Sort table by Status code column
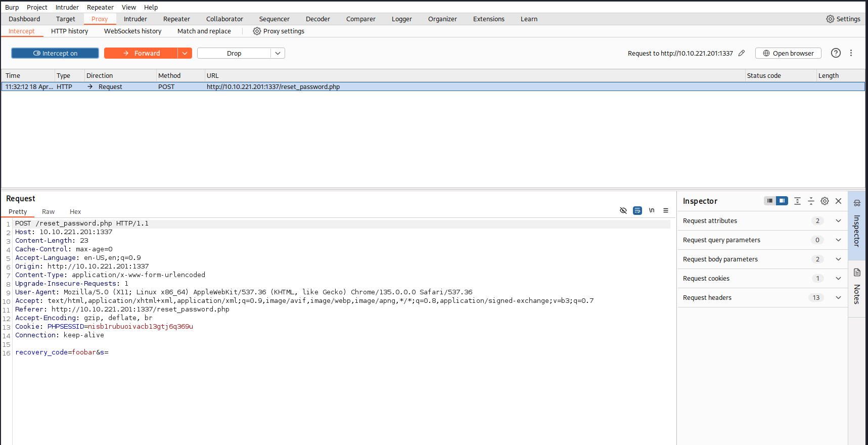This screenshot has width=868, height=445. point(780,75)
